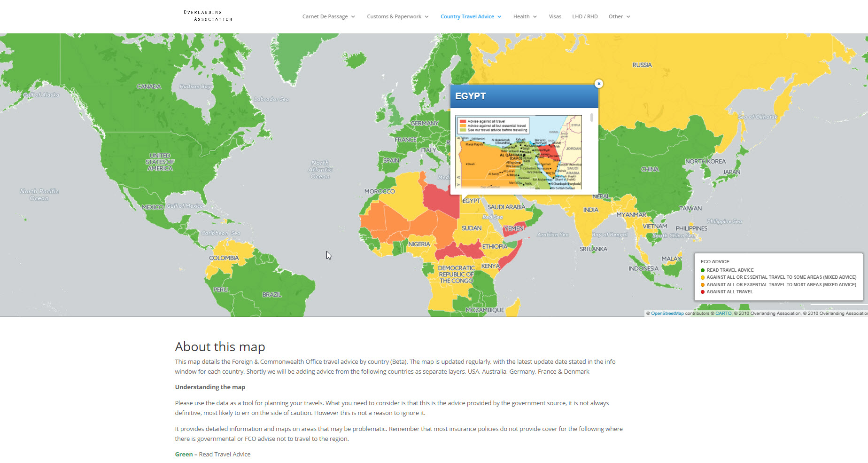
Task: Open the OpenStreetMap attribution link
Action: point(667,314)
